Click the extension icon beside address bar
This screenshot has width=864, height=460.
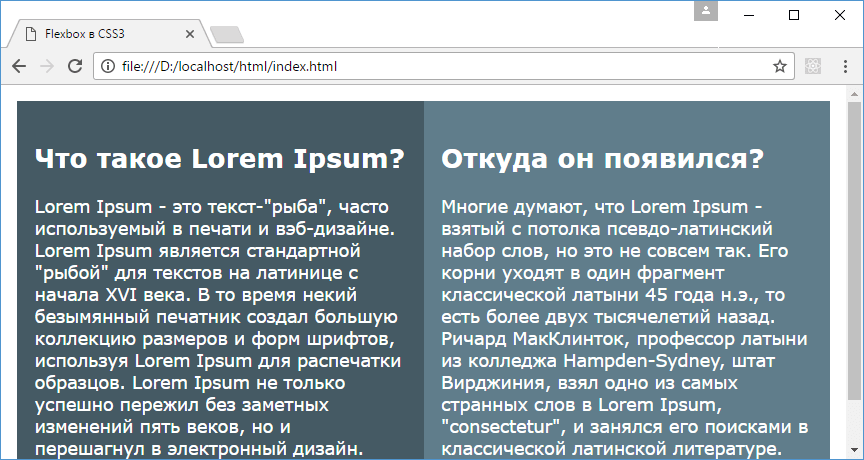pyautogui.click(x=813, y=67)
